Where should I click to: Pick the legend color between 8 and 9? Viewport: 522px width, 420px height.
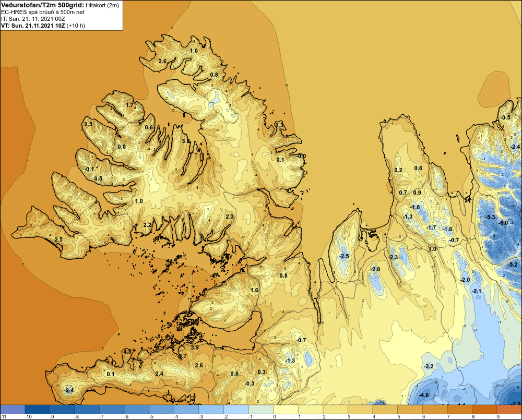(x=485, y=410)
